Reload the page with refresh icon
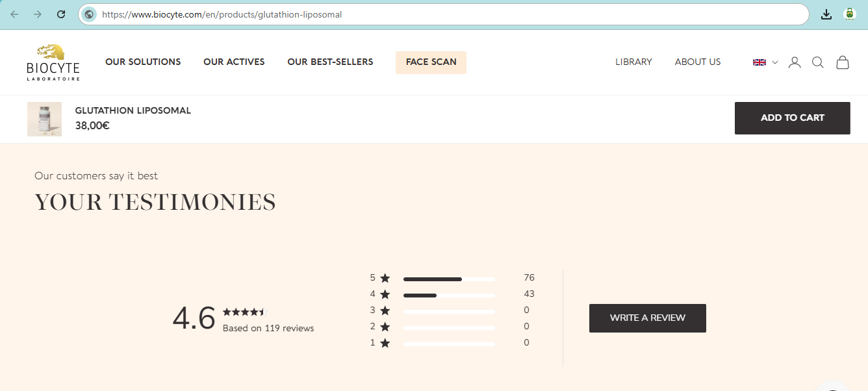The width and height of the screenshot is (868, 391). click(x=61, y=14)
